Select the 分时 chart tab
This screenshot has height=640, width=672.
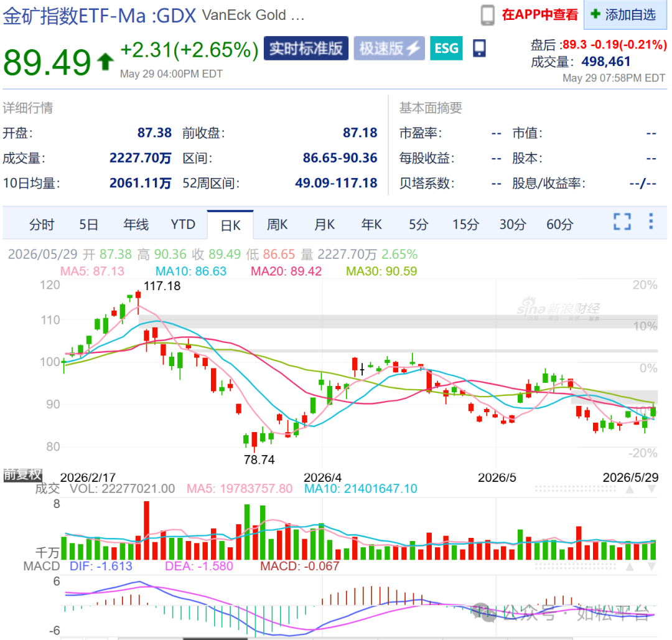[x=42, y=224]
